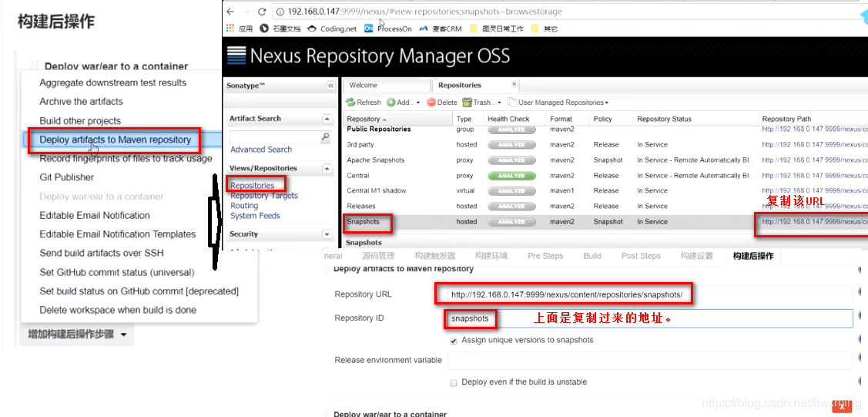This screenshot has width=868, height=417.
Task: Go to the 构建环境 tab
Action: (491, 256)
